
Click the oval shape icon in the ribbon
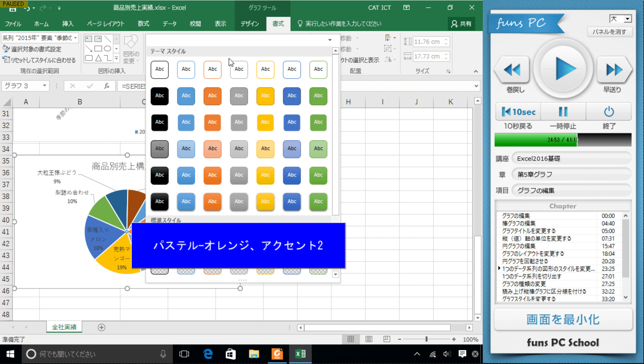coord(107,49)
